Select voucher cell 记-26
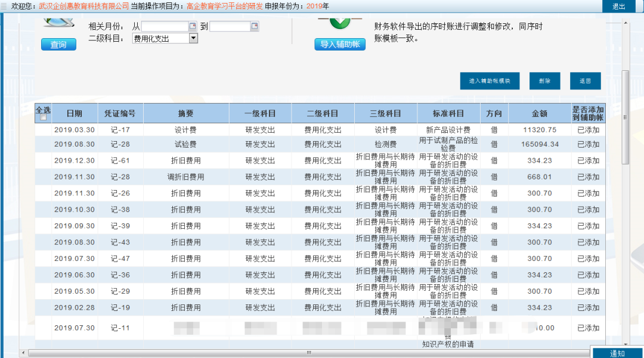The width and height of the screenshot is (644, 358). pos(120,193)
